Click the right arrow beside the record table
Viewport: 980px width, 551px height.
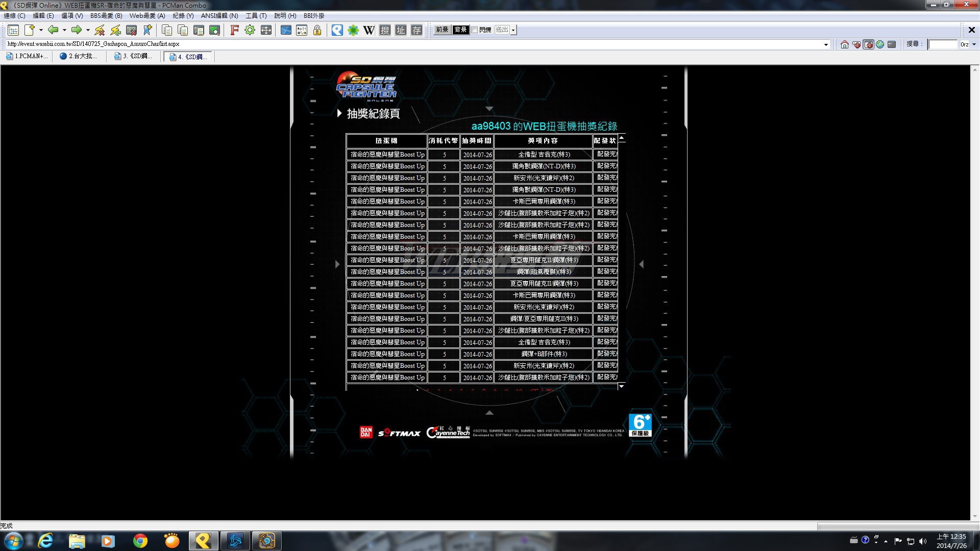coord(642,264)
